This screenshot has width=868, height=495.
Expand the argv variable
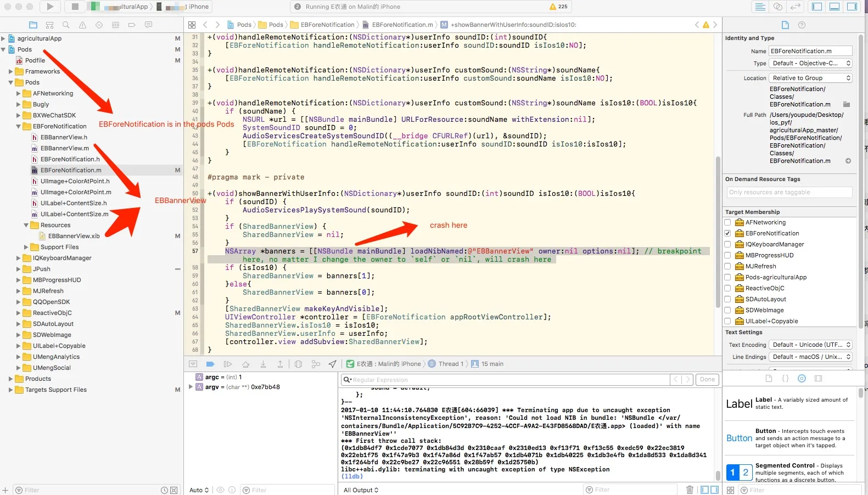click(x=191, y=387)
